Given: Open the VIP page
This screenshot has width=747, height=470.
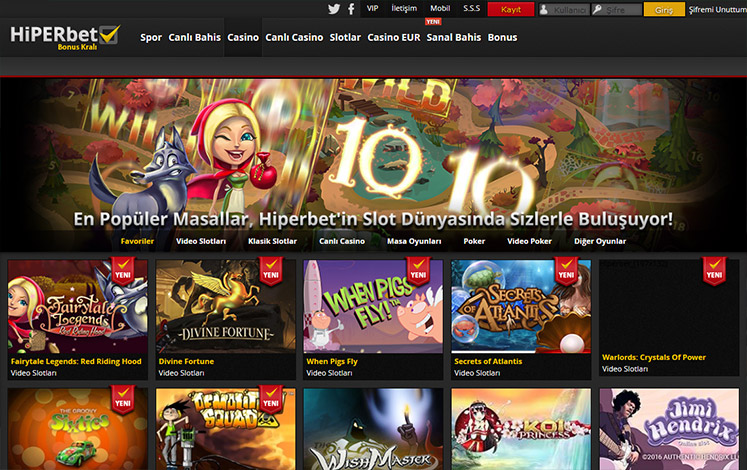Looking at the screenshot, I should tap(373, 9).
